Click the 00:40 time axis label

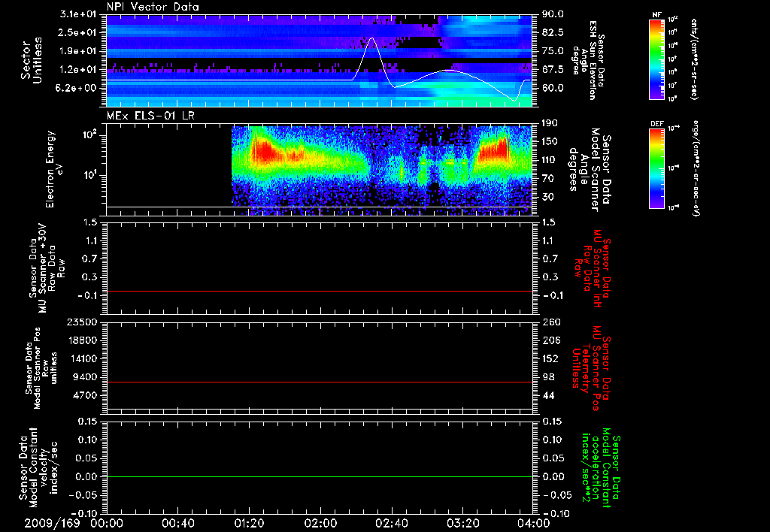click(x=178, y=523)
